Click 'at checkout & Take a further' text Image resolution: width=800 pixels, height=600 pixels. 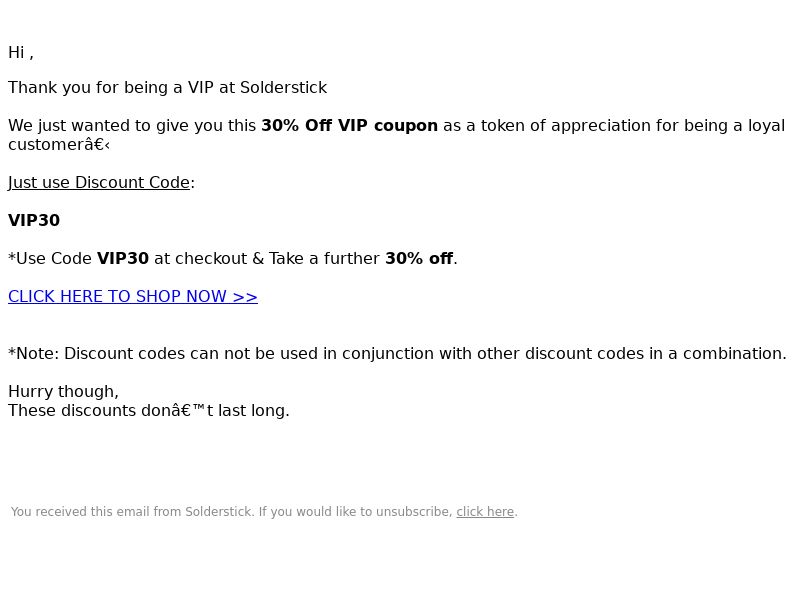click(267, 259)
